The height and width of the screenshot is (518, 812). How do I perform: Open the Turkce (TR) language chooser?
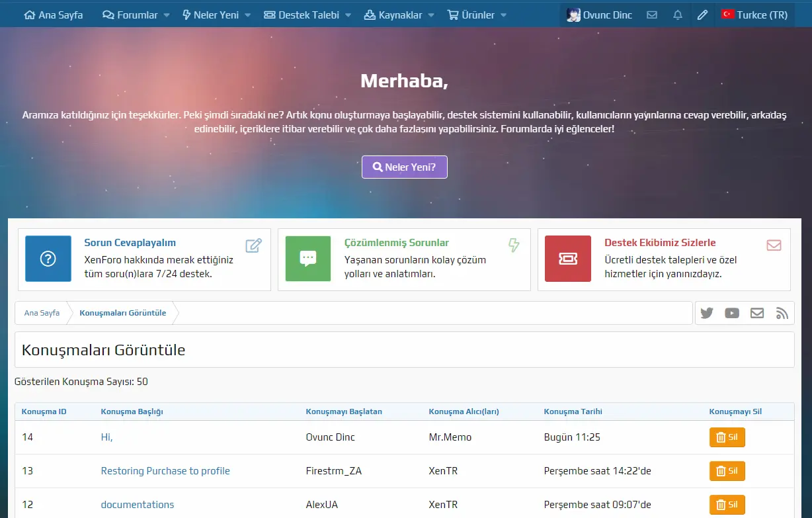tap(754, 15)
